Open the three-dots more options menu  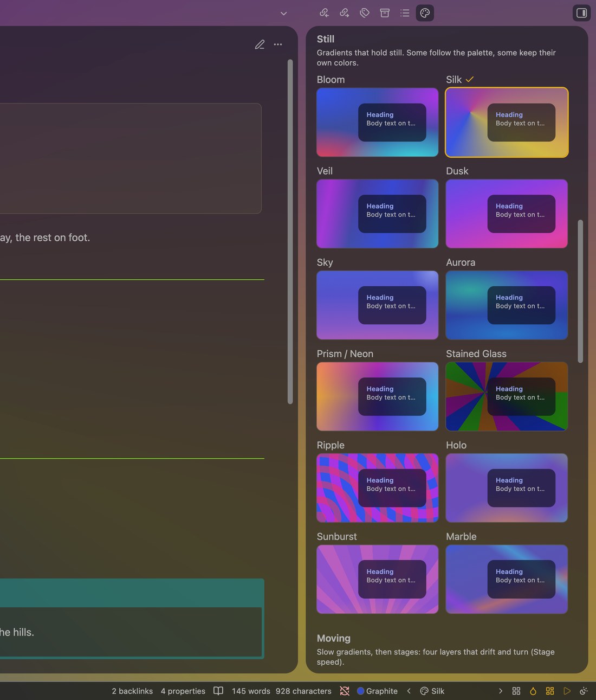pos(278,44)
